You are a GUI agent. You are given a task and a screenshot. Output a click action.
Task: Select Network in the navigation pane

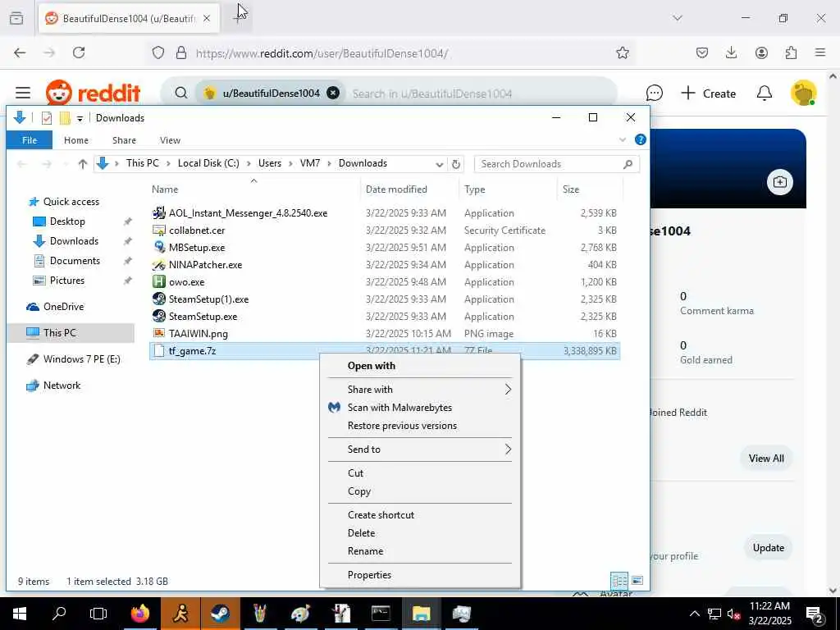[62, 386]
